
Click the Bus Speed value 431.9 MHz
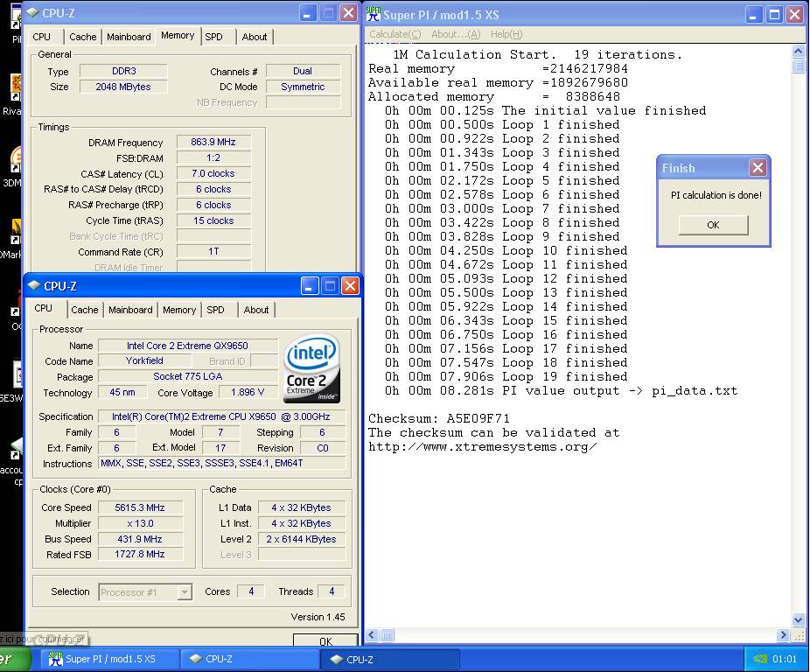coord(140,539)
